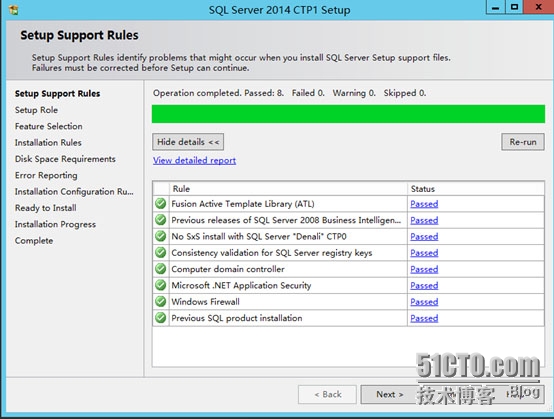The width and height of the screenshot is (554, 419).
Task: Select Error Reporting step in sidebar
Action: click(46, 175)
